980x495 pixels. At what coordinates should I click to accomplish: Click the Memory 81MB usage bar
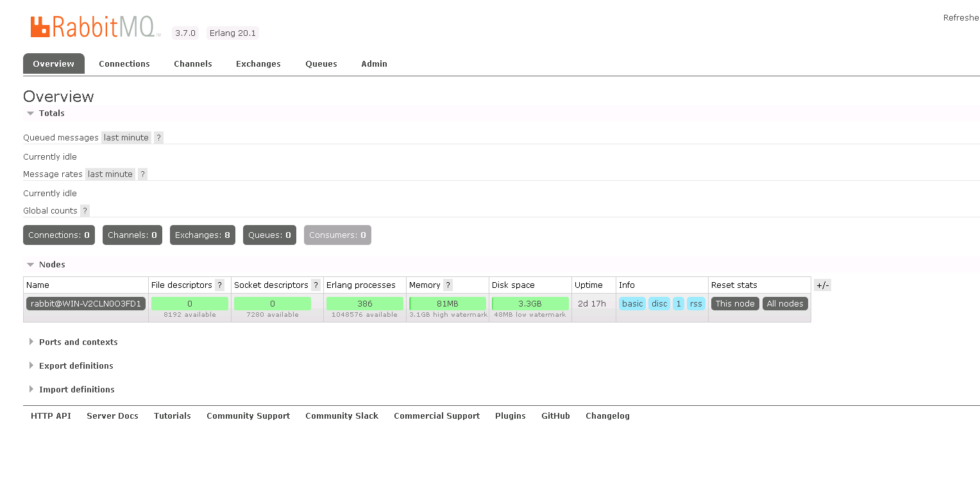(x=448, y=304)
